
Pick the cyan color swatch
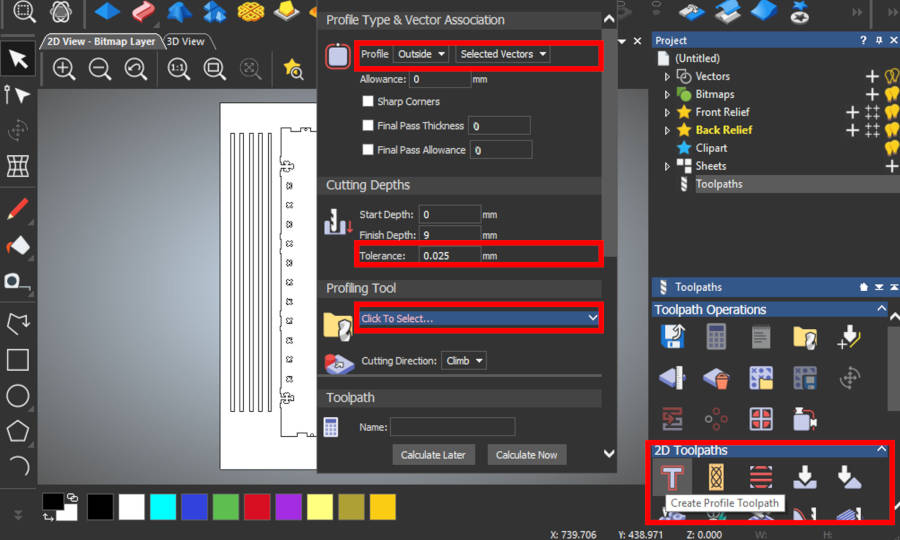point(162,507)
